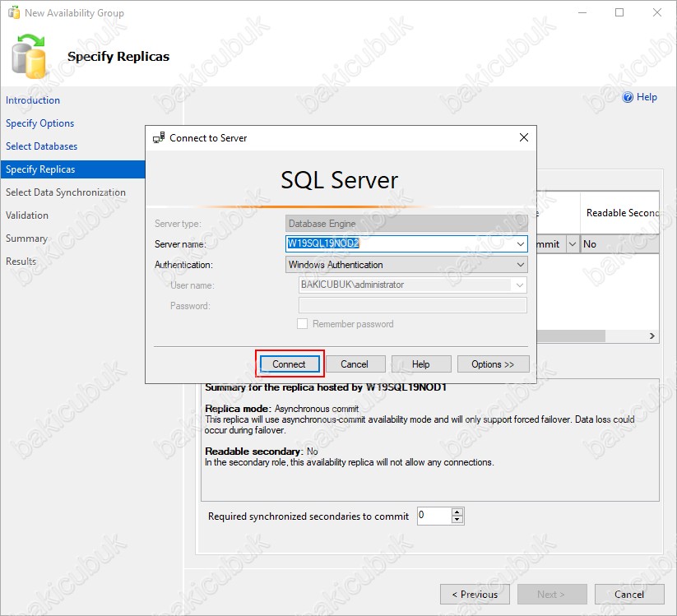Image resolution: width=677 pixels, height=616 pixels.
Task: Expand the Options >> button
Action: [493, 364]
